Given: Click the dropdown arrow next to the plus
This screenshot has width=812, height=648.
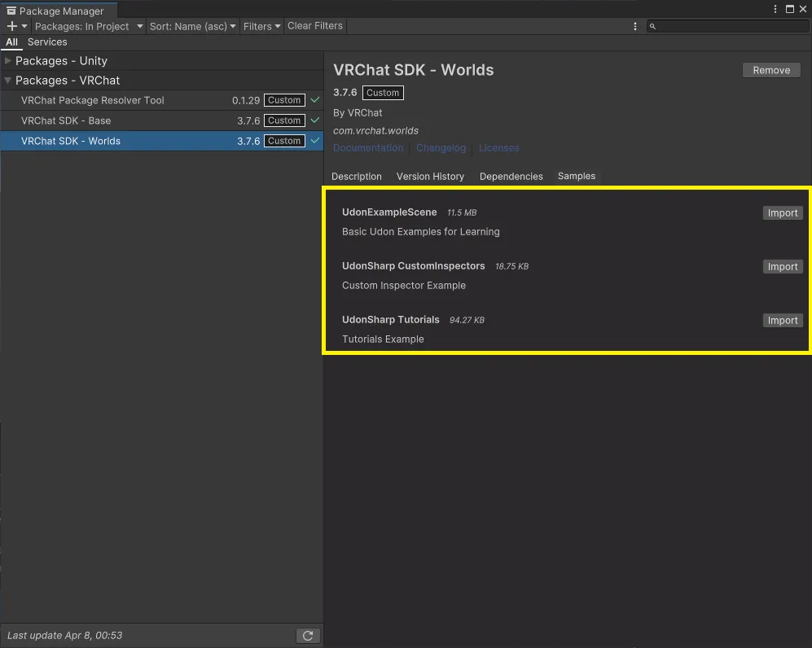Looking at the screenshot, I should (24, 26).
